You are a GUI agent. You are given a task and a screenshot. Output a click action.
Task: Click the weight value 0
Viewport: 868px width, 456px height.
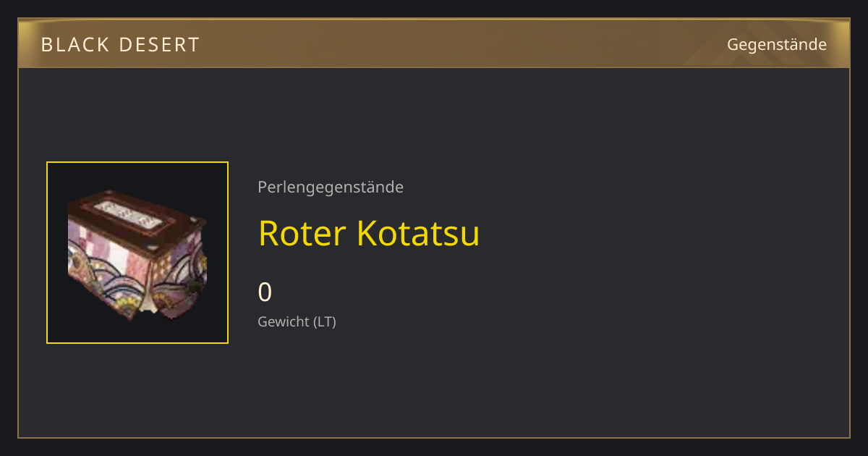265,292
